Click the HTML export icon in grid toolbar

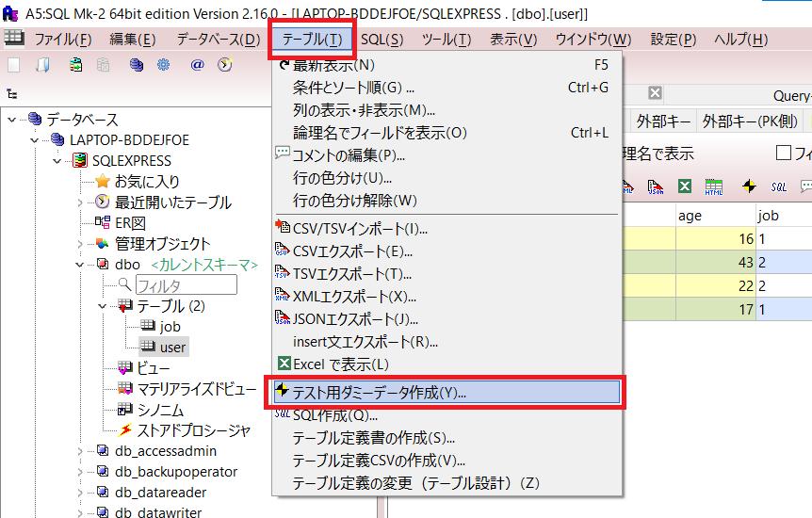tap(714, 186)
